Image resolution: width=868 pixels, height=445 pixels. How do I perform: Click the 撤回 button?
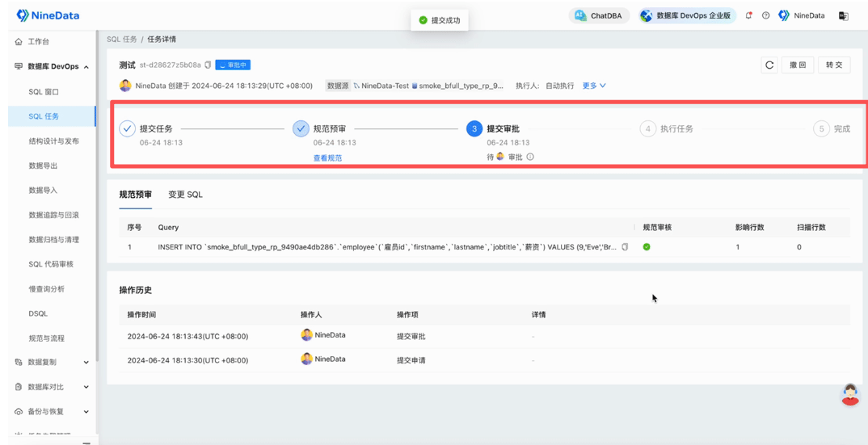click(x=798, y=65)
